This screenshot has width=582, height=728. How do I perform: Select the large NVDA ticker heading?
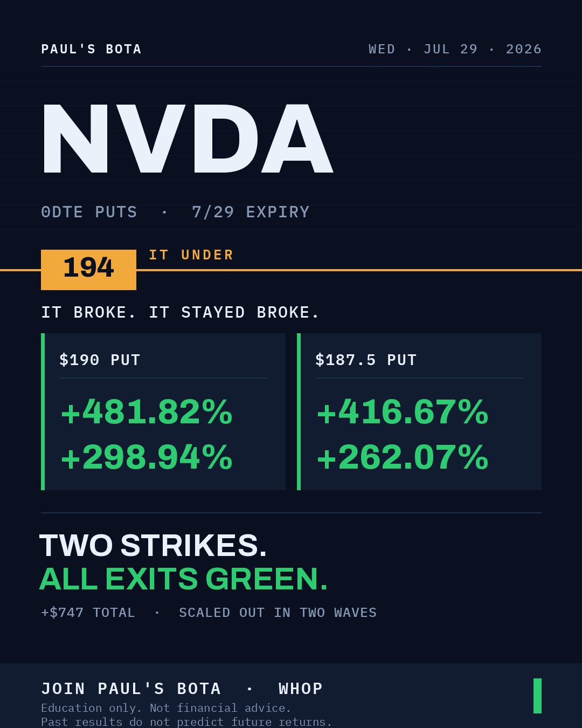(188, 139)
